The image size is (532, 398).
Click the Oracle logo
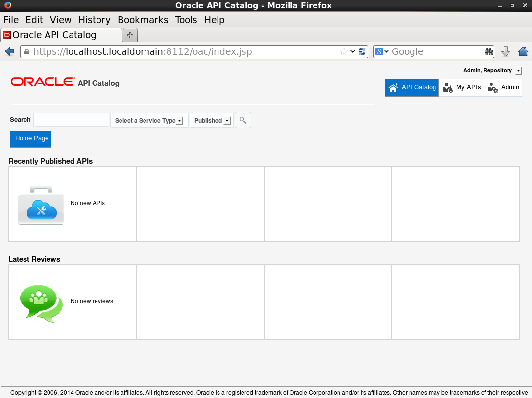(43, 82)
